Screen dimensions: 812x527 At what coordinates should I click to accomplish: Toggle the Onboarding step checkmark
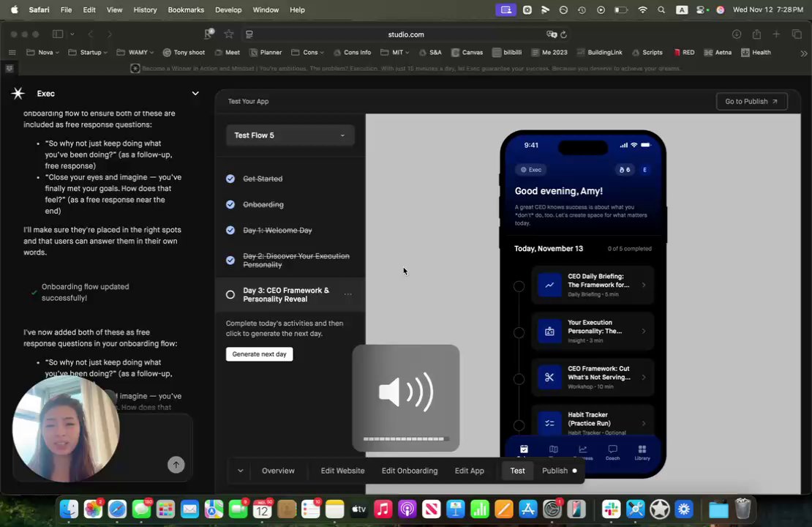click(x=230, y=205)
